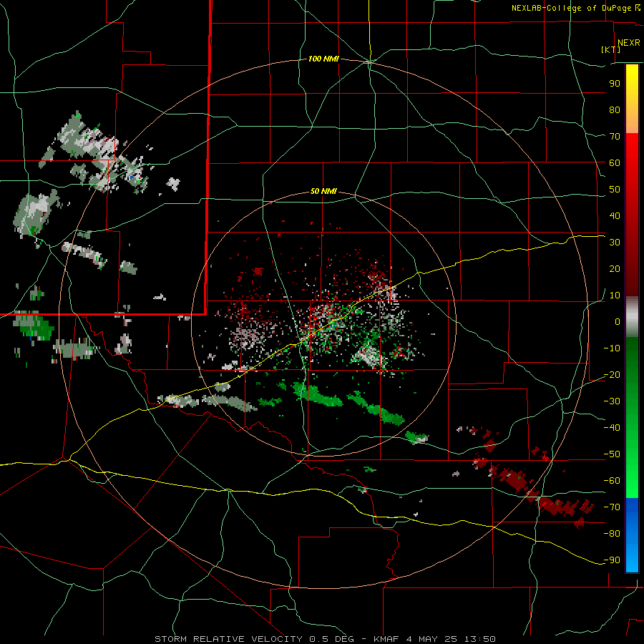Select the 50 NMI range ring label
The image size is (644, 644).
coord(323,191)
